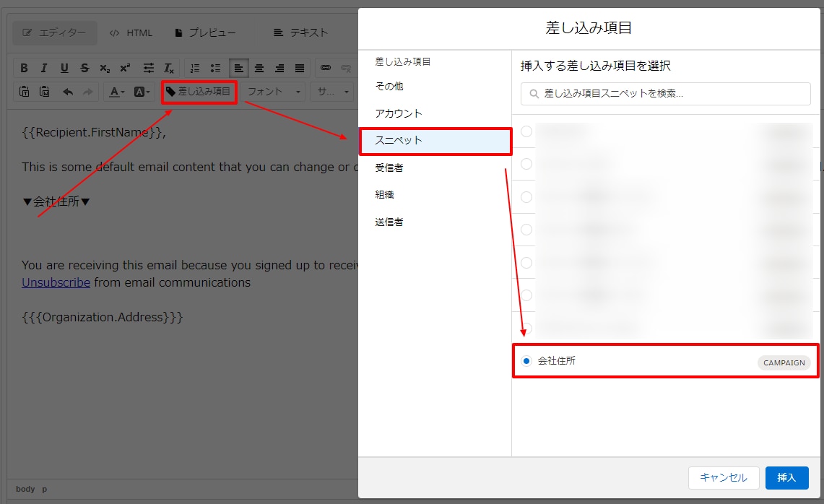Toggle bold formatting in editor toolbar
The image size is (824, 504).
pyautogui.click(x=24, y=68)
